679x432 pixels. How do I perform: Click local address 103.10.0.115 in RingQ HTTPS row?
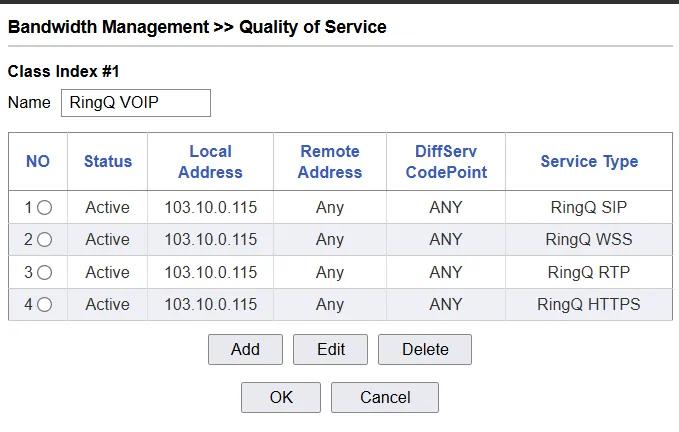click(x=211, y=304)
